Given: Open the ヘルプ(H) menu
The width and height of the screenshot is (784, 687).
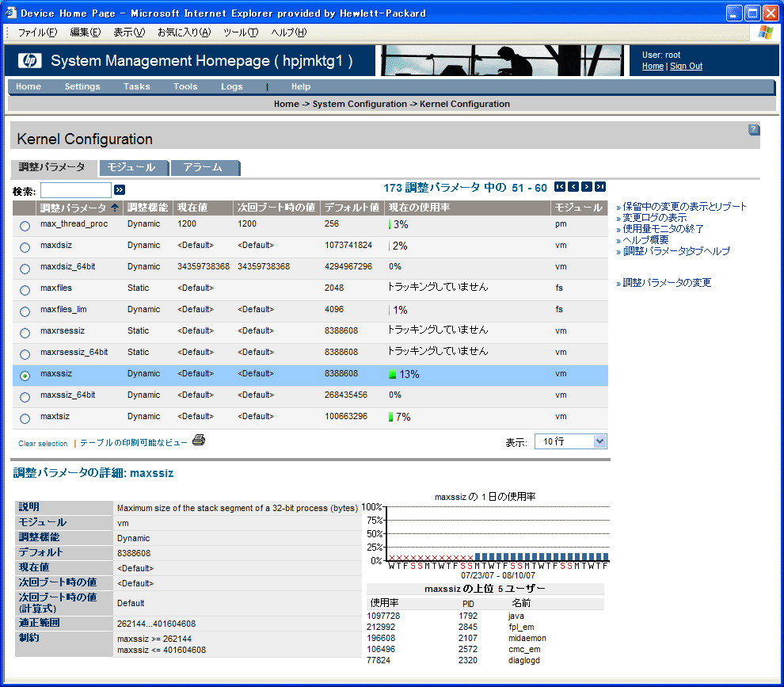Looking at the screenshot, I should click(x=288, y=32).
